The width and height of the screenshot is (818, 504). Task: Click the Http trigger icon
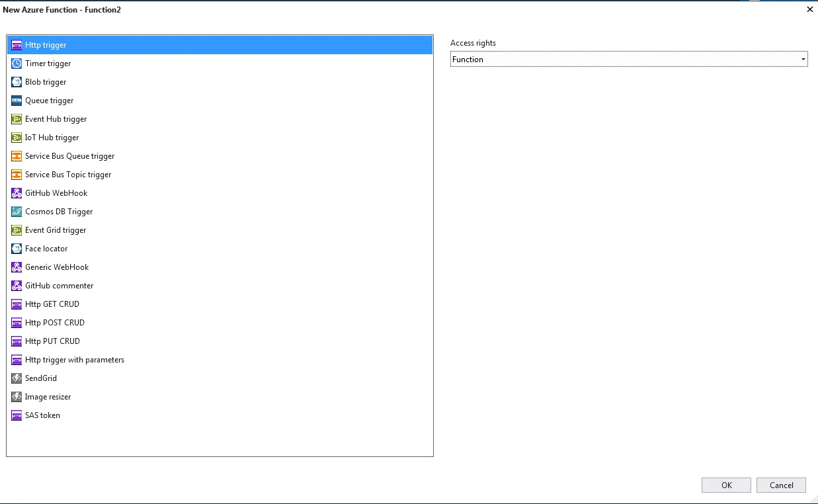coord(17,45)
